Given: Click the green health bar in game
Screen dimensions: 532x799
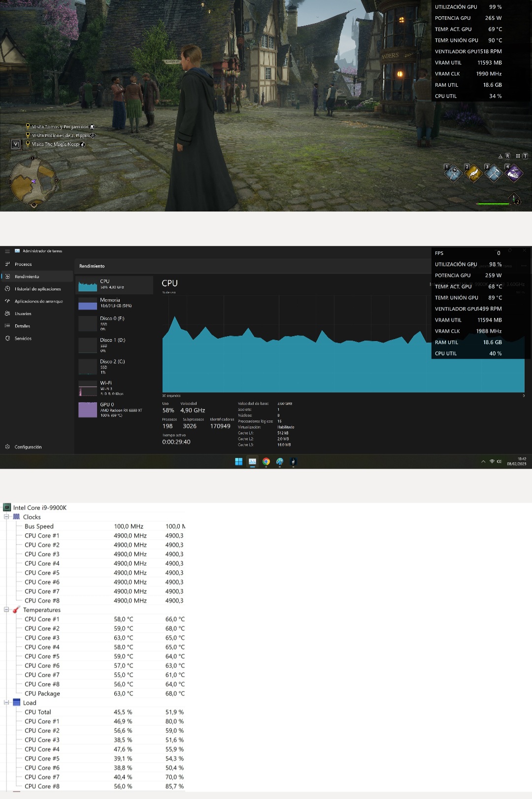Looking at the screenshot, I should 493,204.
